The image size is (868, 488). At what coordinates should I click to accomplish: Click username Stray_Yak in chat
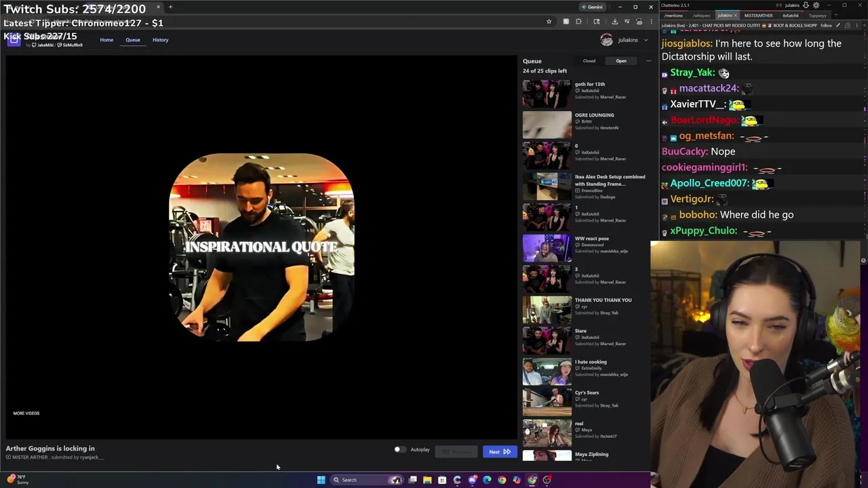(692, 73)
